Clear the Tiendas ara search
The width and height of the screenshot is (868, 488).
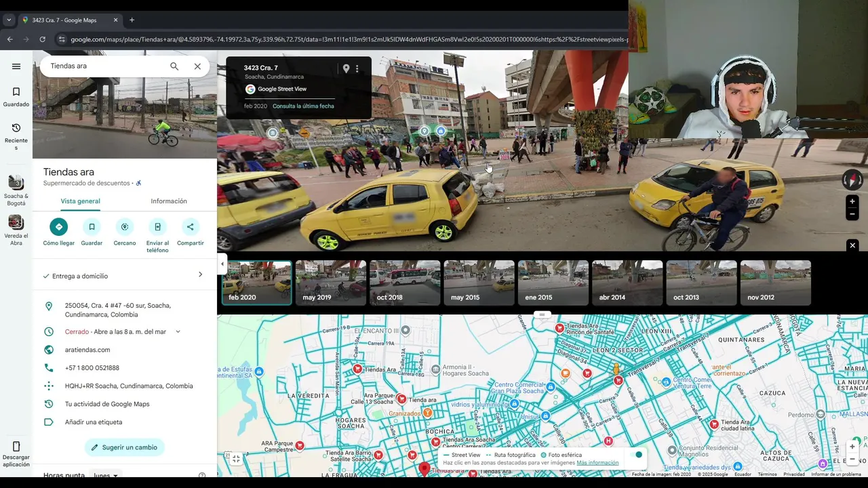click(197, 66)
